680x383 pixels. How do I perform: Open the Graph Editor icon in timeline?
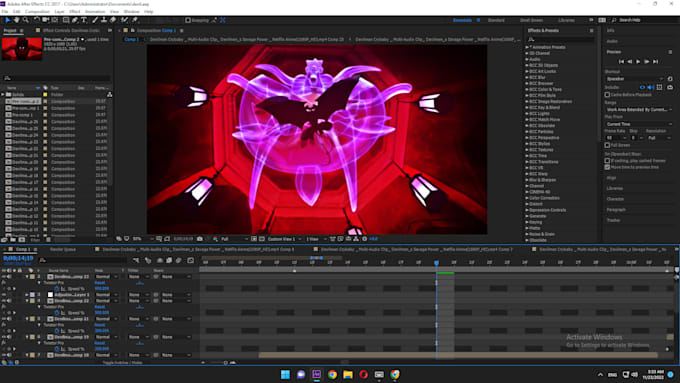tap(190, 260)
